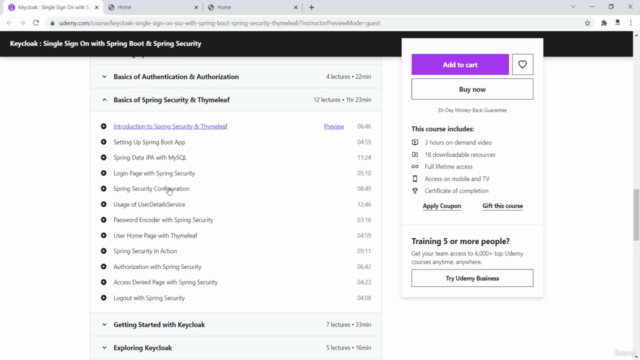Click 'User Home Page with Thymeleaf' lecture title

155,236
